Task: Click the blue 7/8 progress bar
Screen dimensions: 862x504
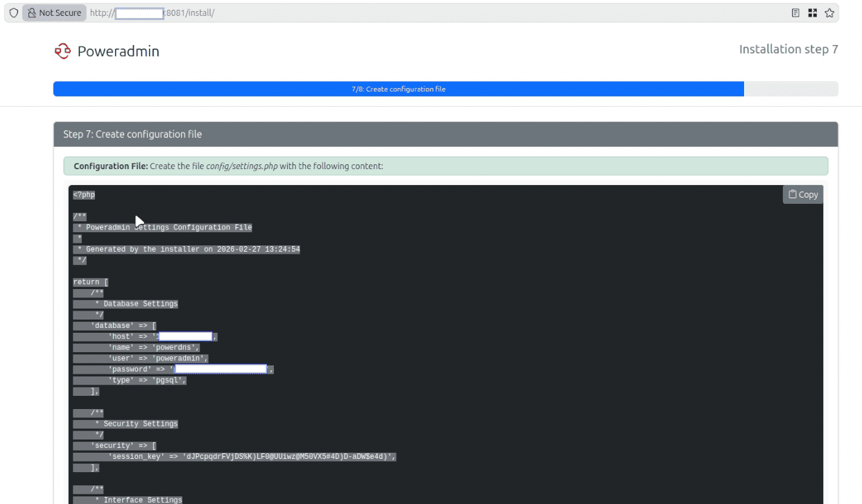Action: (398, 89)
